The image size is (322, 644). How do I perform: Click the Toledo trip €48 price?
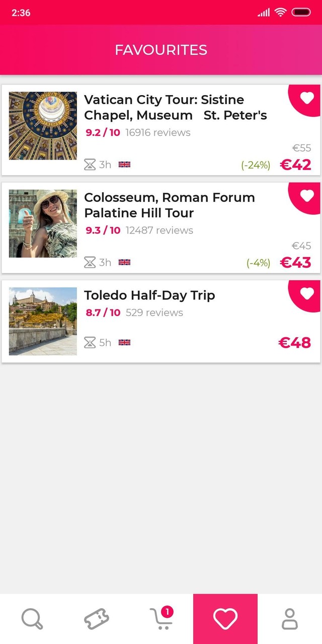coord(294,343)
